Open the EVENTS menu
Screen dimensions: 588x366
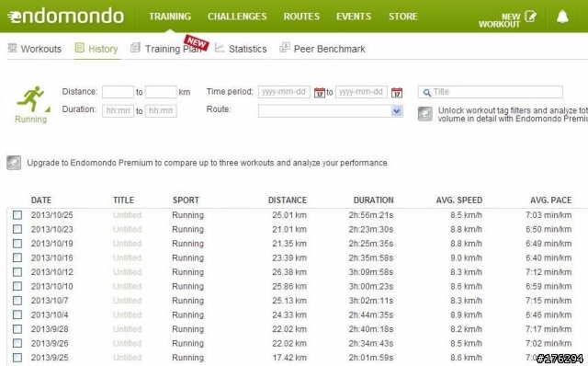coord(354,17)
